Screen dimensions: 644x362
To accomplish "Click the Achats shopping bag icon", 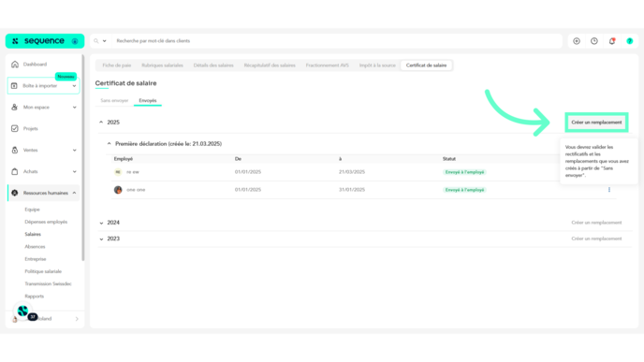I will tap(15, 171).
